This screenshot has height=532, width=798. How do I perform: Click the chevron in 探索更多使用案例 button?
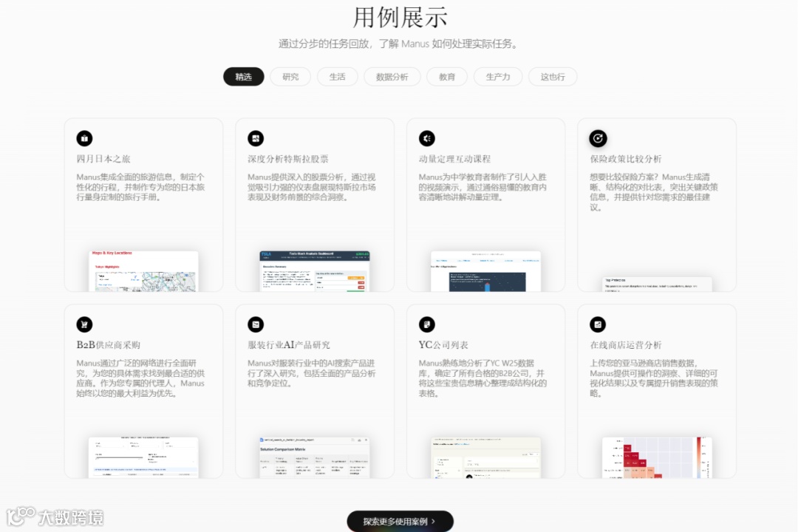(434, 522)
